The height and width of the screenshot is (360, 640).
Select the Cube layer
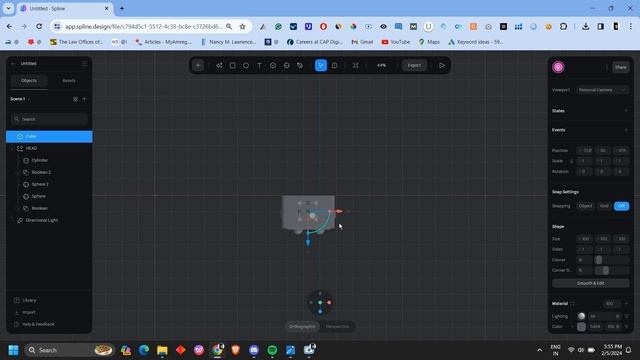[49, 136]
